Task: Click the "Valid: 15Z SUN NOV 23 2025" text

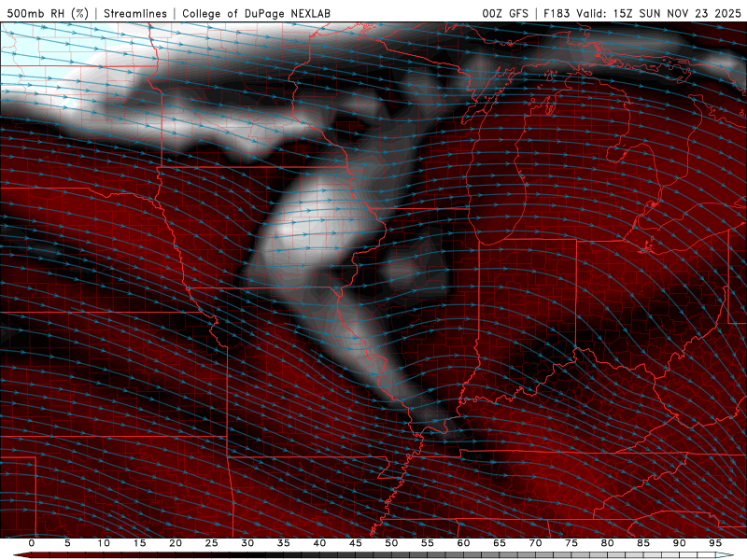Action: 659,13
